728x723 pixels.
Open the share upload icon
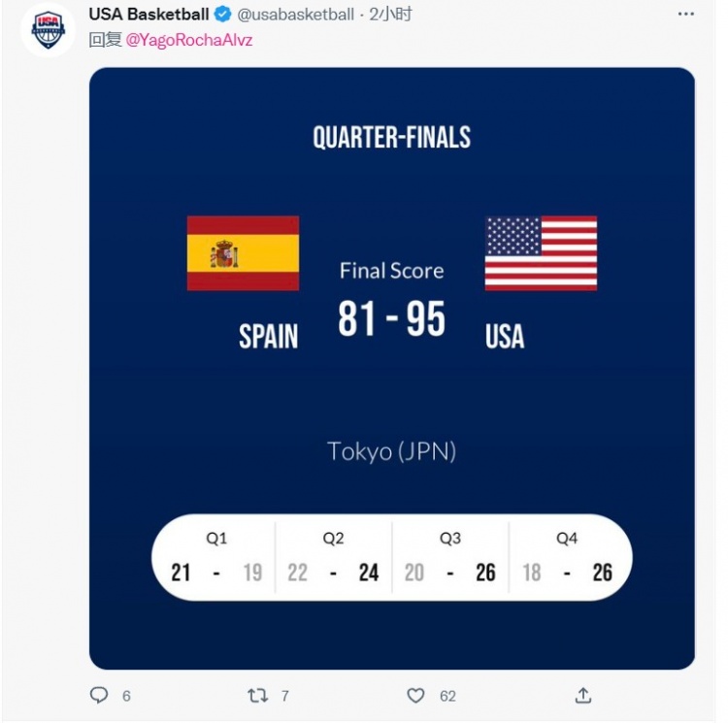coord(583,695)
